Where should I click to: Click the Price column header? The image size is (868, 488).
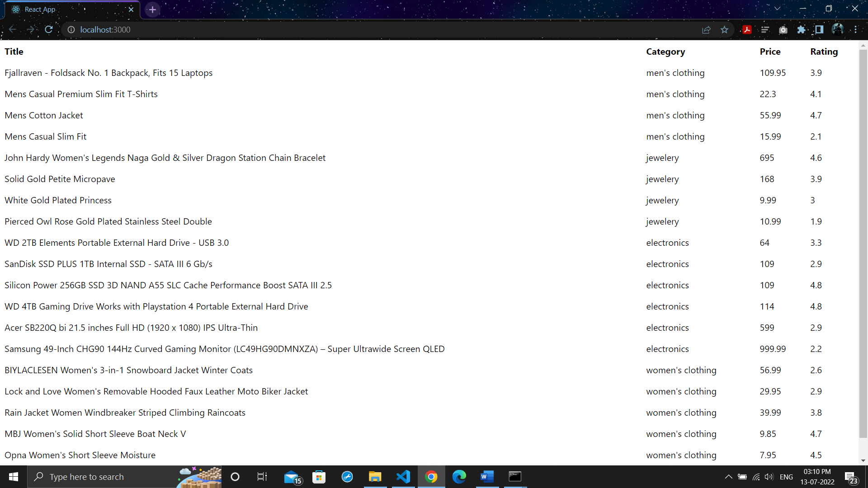pyautogui.click(x=770, y=52)
